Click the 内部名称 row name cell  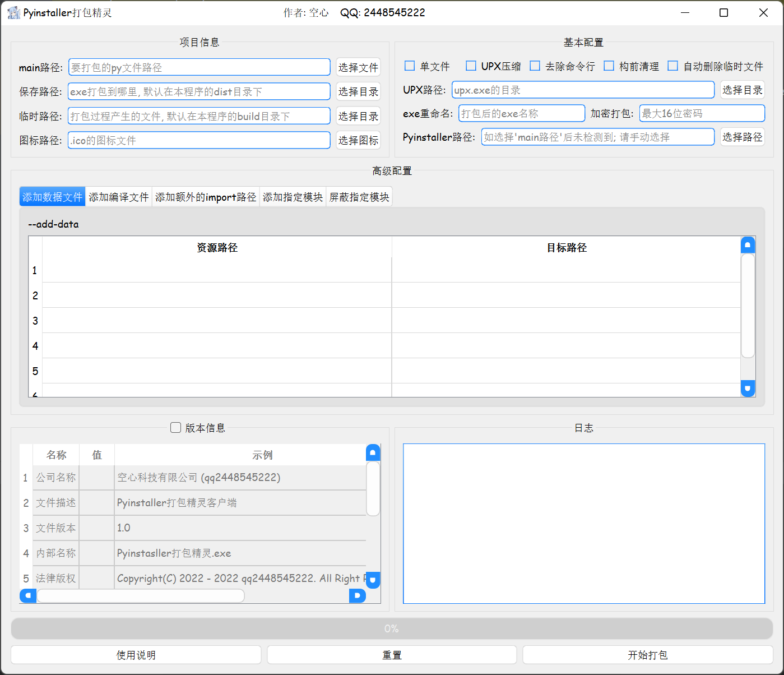tap(56, 553)
